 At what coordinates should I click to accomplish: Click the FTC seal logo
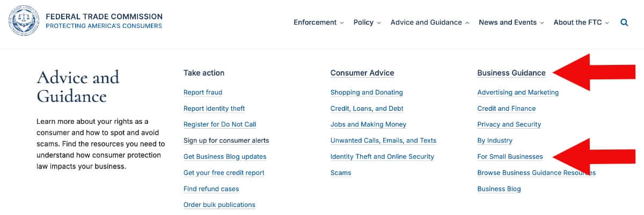(x=24, y=21)
